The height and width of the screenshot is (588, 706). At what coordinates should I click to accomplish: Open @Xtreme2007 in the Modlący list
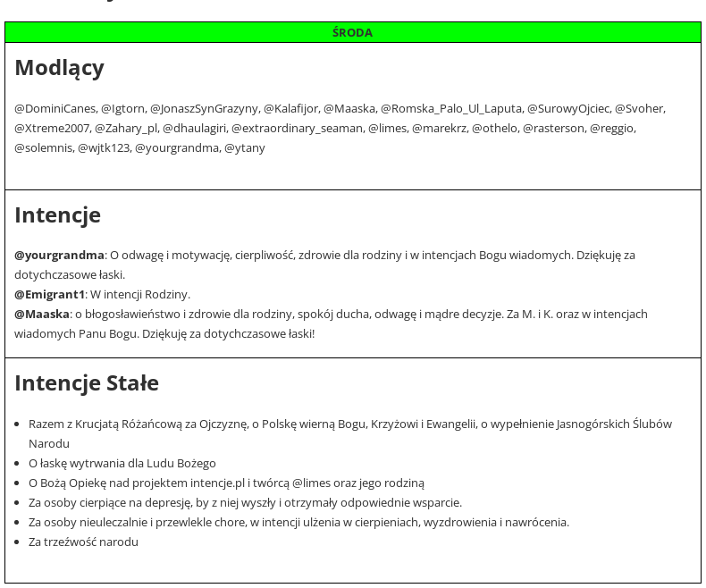52,128
